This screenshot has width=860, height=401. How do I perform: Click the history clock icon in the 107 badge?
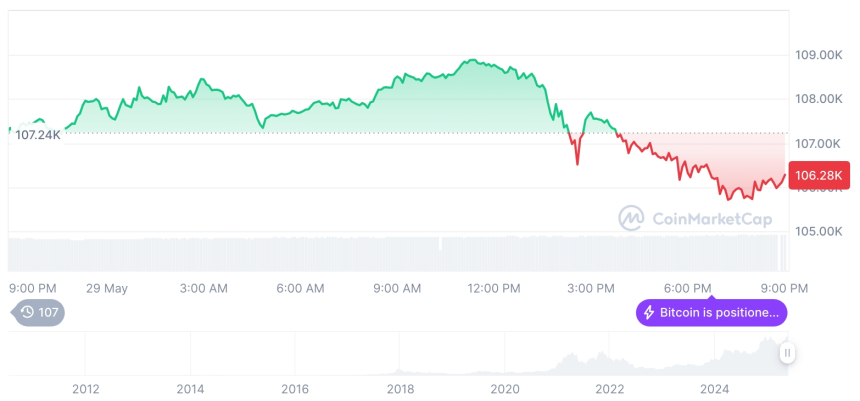click(x=27, y=312)
